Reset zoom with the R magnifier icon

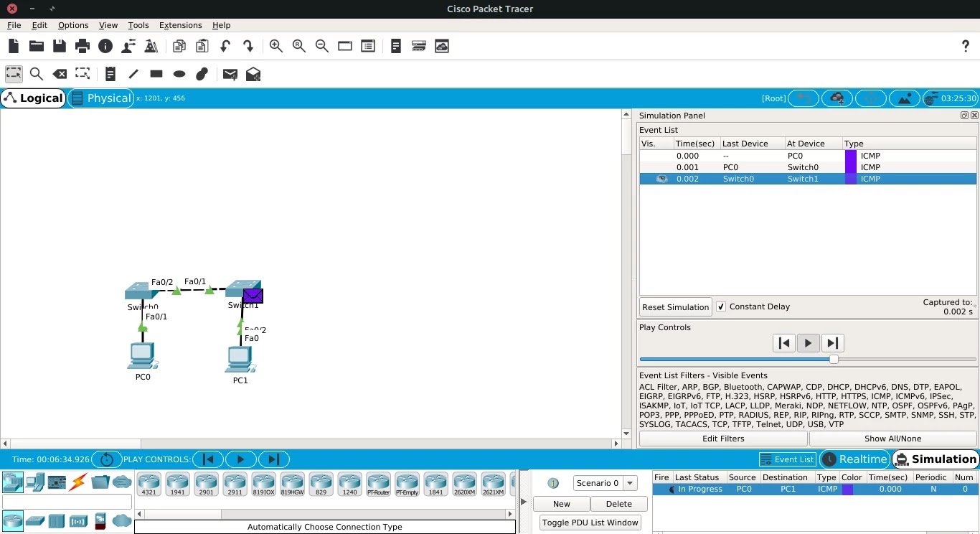pyautogui.click(x=299, y=46)
